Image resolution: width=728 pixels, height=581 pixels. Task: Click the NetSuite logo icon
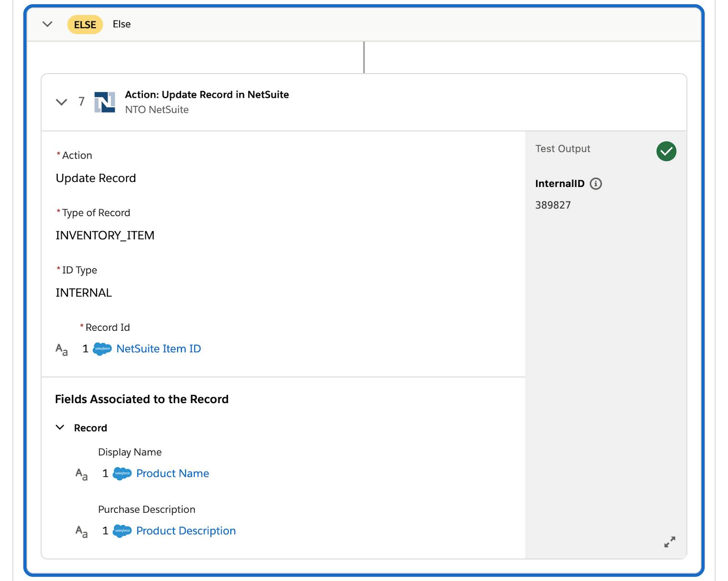[105, 102]
